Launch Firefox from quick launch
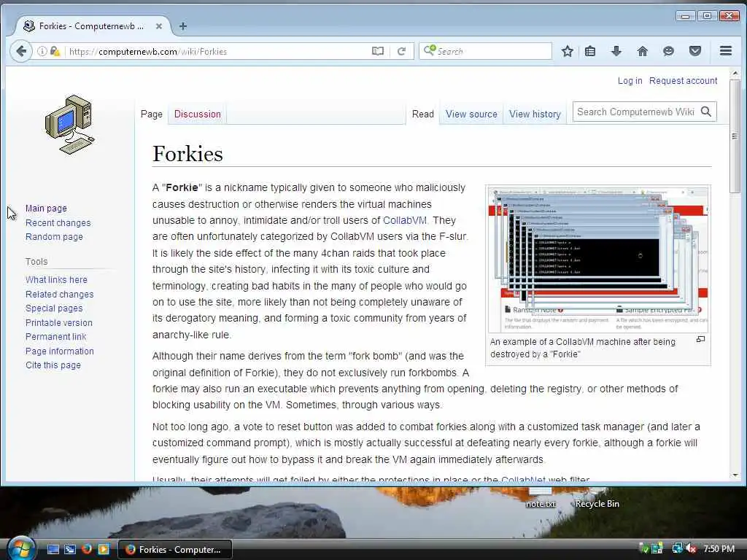 click(87, 549)
